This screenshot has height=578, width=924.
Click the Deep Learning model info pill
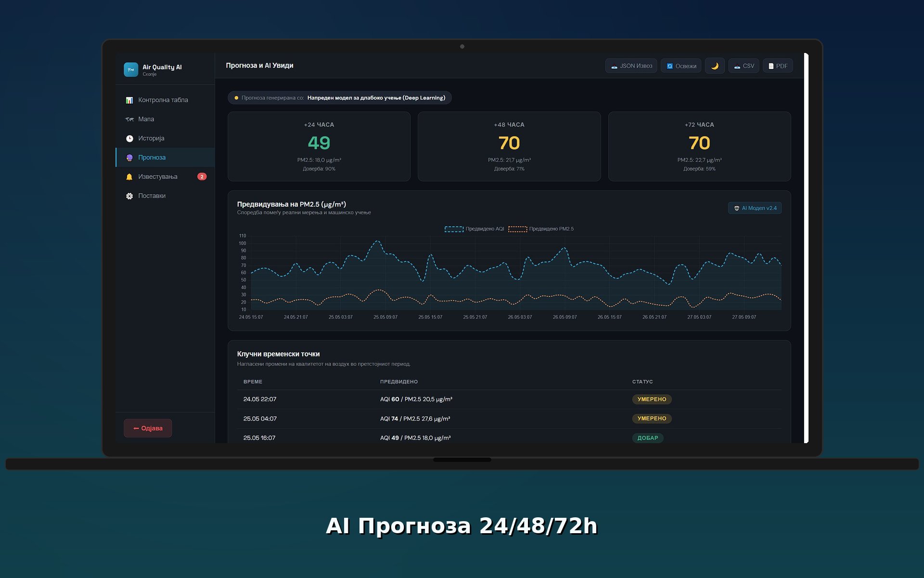click(339, 98)
